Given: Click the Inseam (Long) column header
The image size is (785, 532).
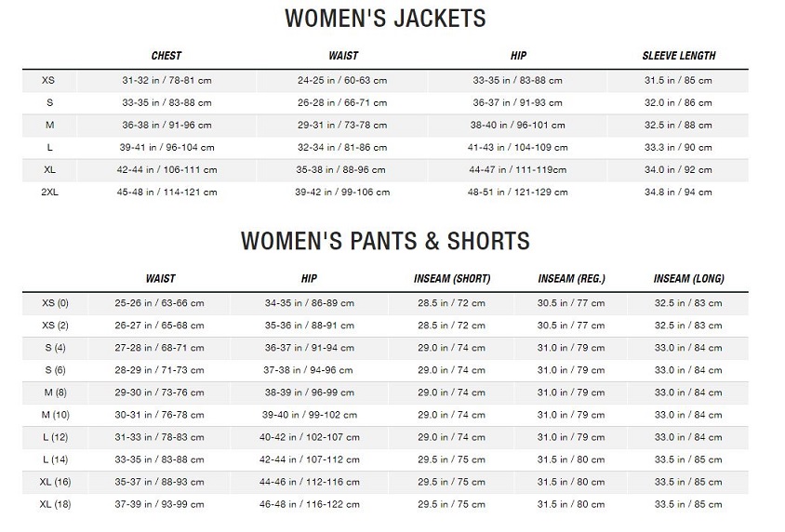Looking at the screenshot, I should coord(688,278).
